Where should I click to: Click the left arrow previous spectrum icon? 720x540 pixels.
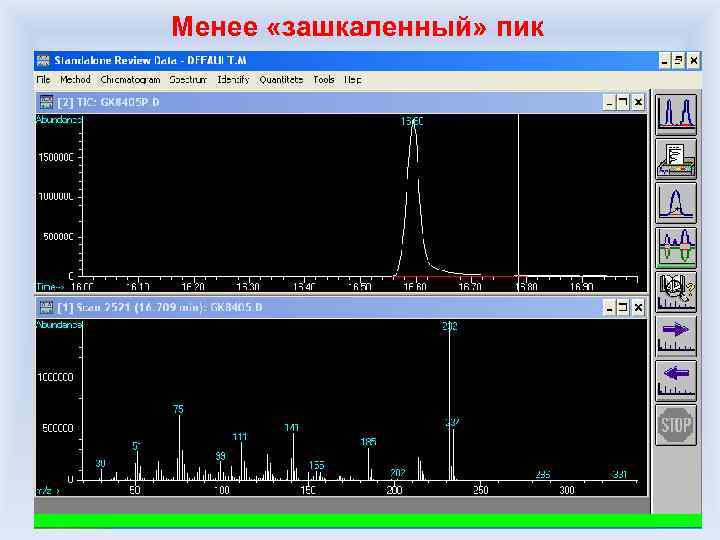675,380
